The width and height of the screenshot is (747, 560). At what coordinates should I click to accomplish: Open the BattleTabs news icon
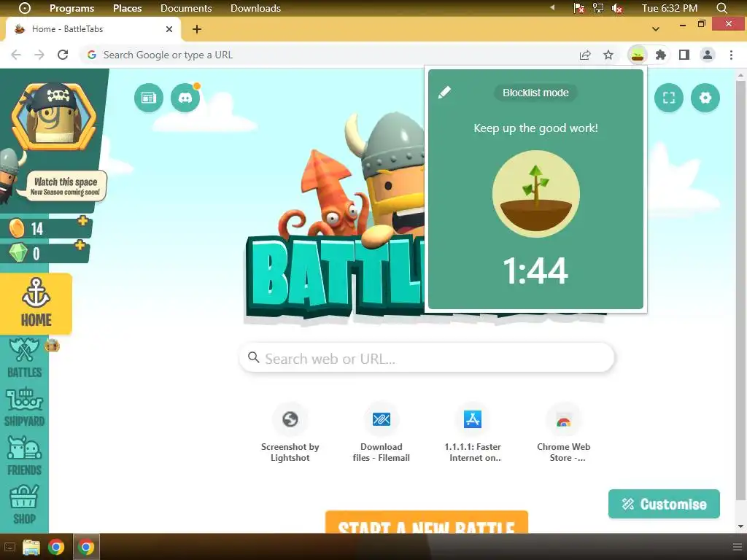point(149,98)
